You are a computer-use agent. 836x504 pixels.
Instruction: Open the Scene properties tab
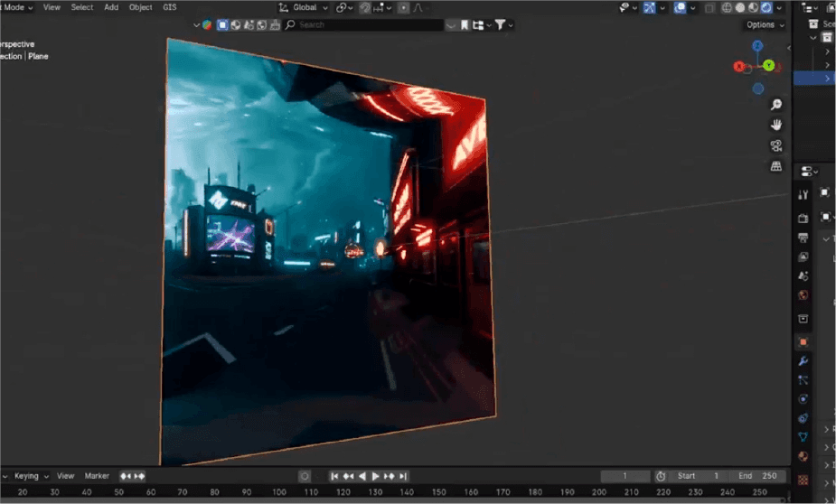pyautogui.click(x=803, y=276)
